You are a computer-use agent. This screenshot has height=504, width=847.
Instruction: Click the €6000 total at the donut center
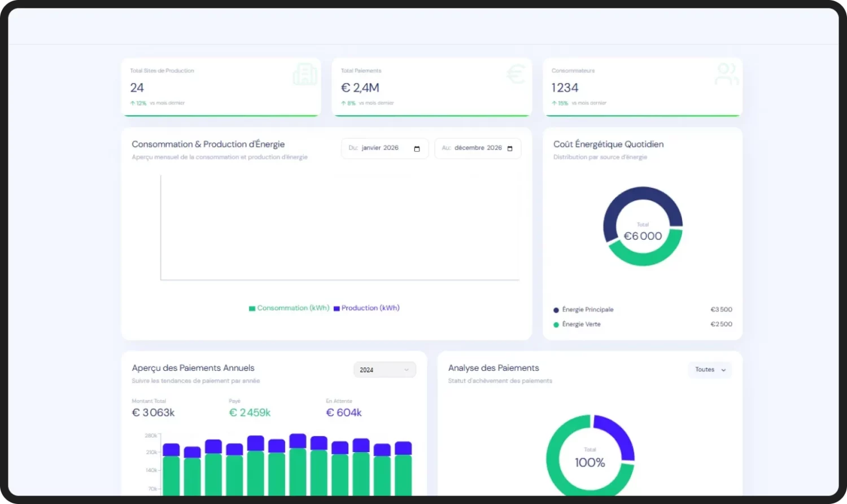tap(642, 236)
